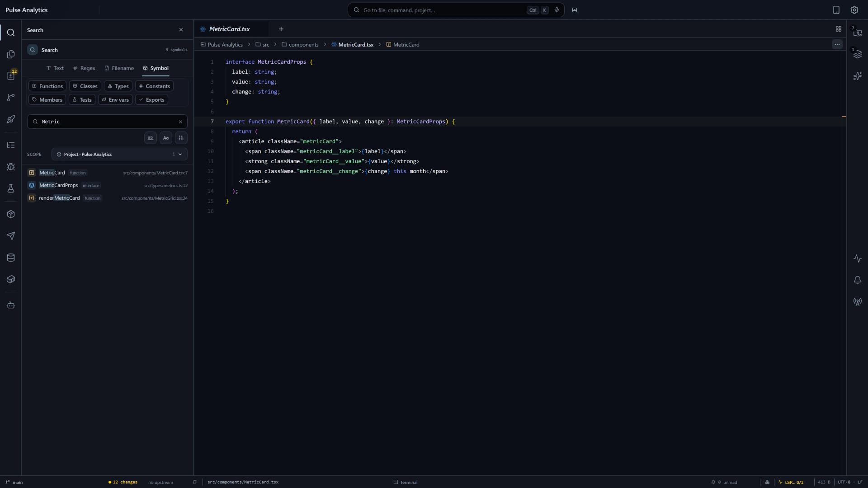The width and height of the screenshot is (868, 488).
Task: Select the Symbol search tab
Action: coord(156,68)
